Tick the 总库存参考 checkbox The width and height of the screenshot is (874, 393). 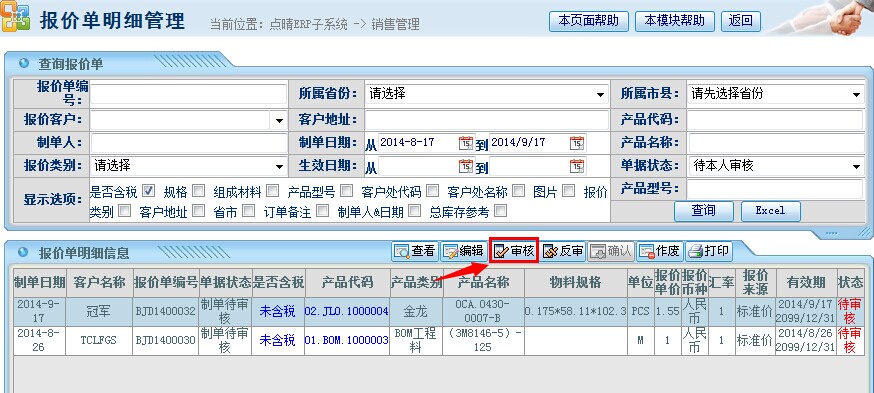pos(501,211)
